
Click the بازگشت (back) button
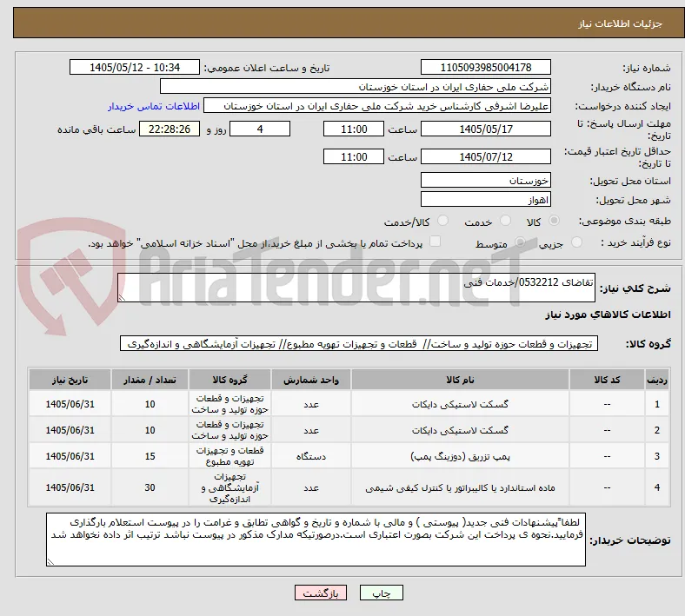(x=321, y=593)
